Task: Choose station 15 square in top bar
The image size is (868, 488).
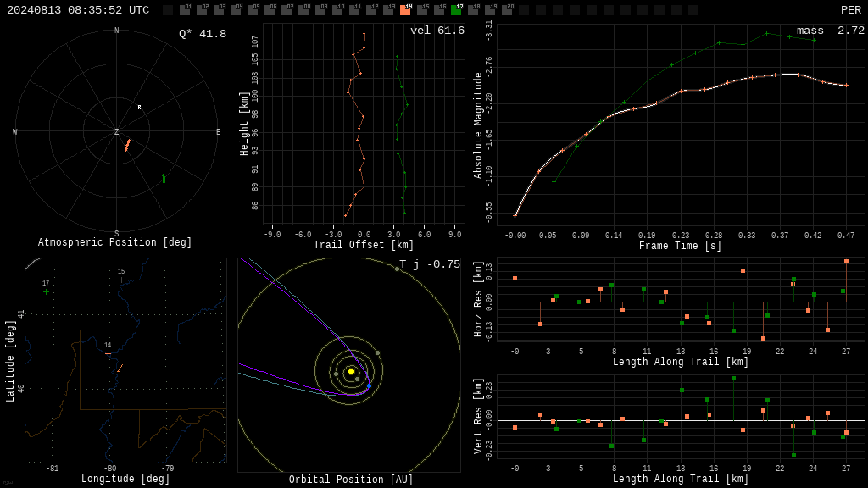Action: 422,9
